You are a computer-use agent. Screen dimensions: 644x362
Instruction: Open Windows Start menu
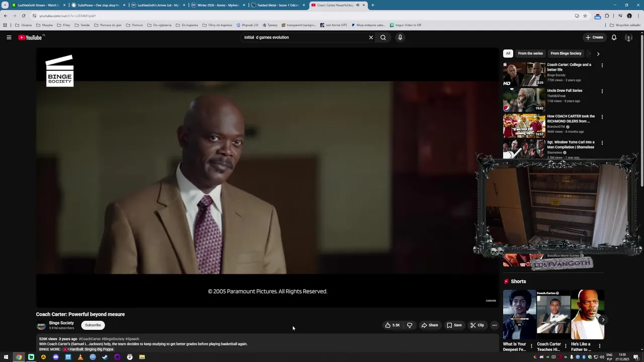click(x=6, y=357)
